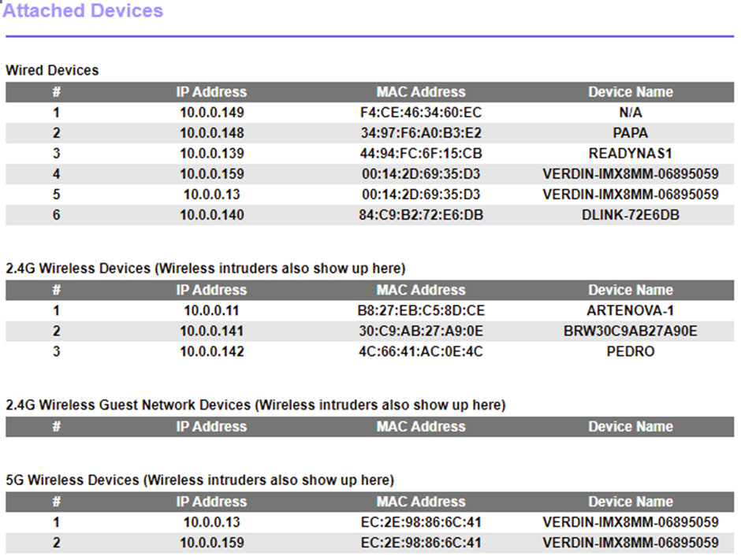Click the DLINK-72E6DB device name

(x=630, y=215)
